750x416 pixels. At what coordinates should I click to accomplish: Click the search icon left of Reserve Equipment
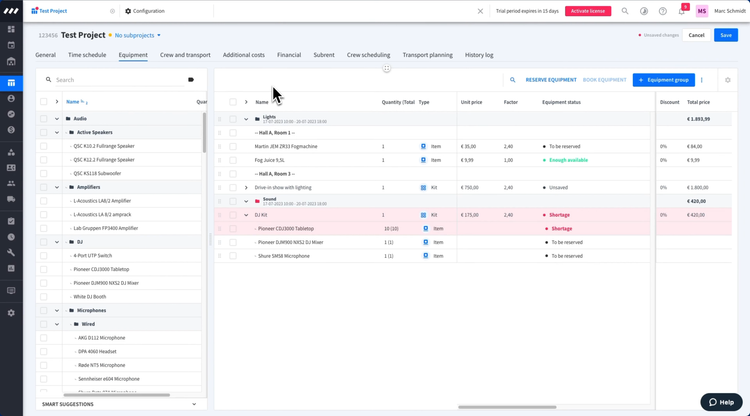click(x=513, y=80)
